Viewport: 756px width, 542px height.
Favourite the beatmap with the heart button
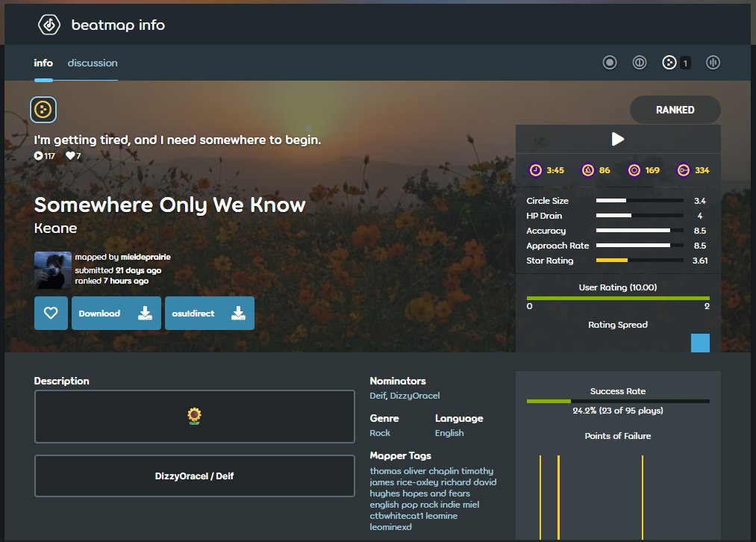click(51, 313)
